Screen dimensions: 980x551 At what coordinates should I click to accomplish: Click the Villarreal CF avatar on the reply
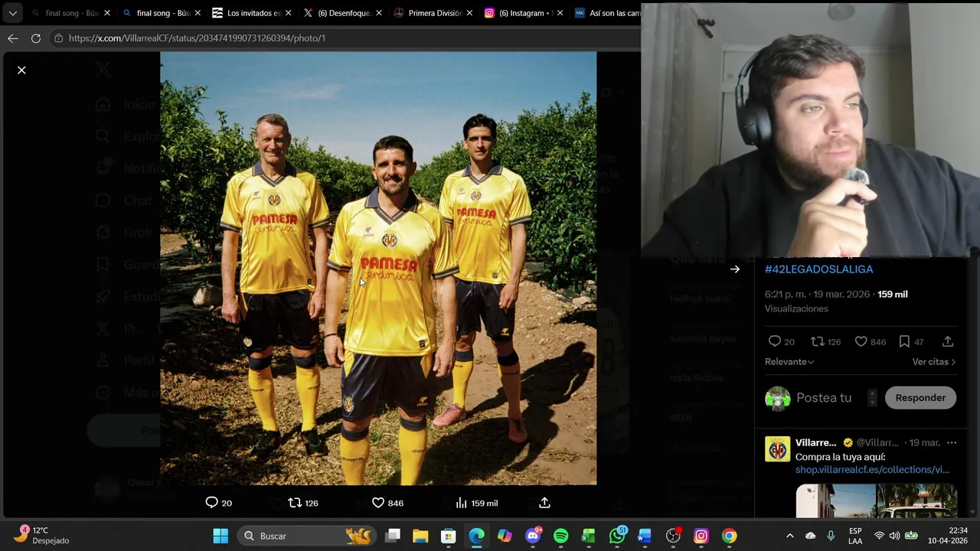click(777, 449)
